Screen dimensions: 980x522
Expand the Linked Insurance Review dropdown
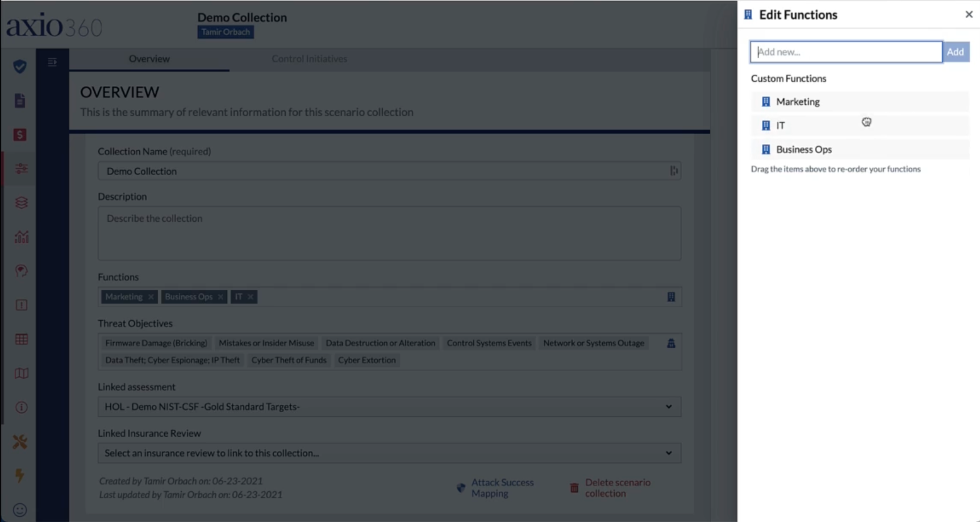389,453
